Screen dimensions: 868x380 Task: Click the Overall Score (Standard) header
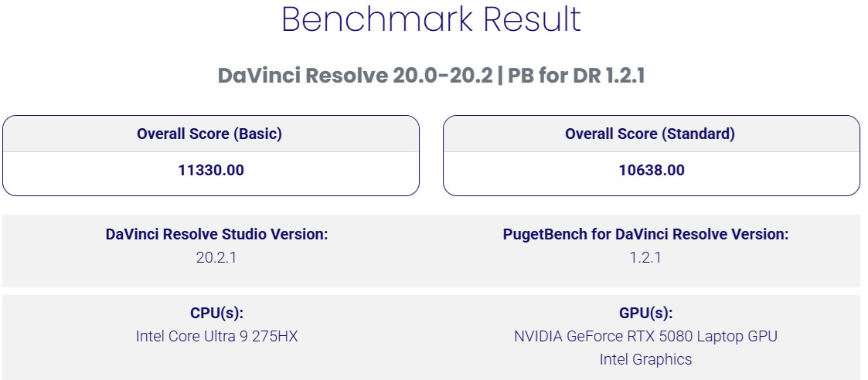650,134
